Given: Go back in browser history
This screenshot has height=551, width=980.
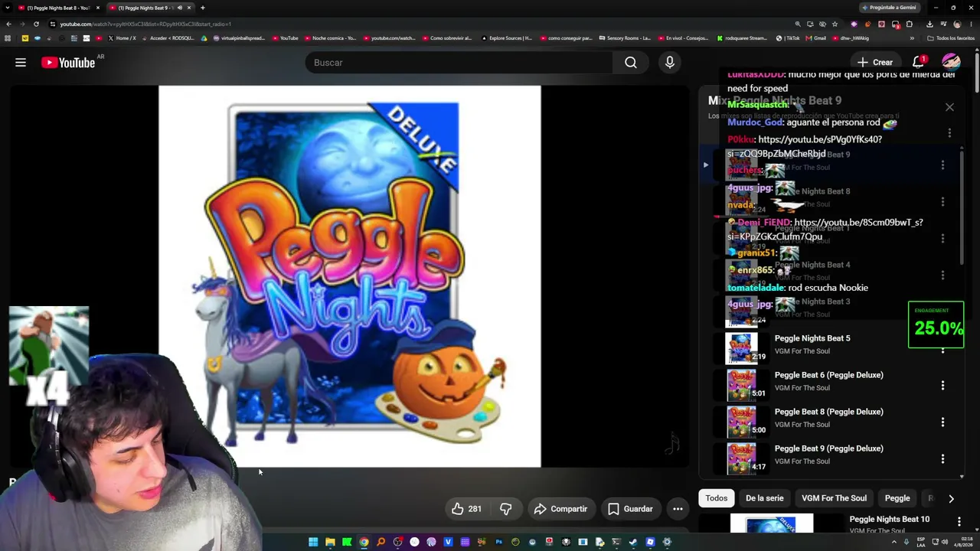Looking at the screenshot, I should click(8, 24).
